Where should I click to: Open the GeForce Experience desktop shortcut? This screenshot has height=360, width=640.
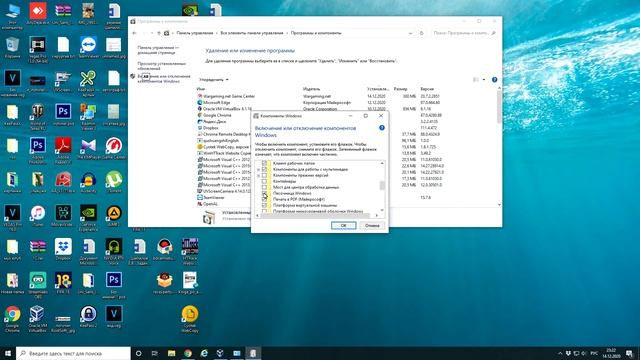[88, 218]
